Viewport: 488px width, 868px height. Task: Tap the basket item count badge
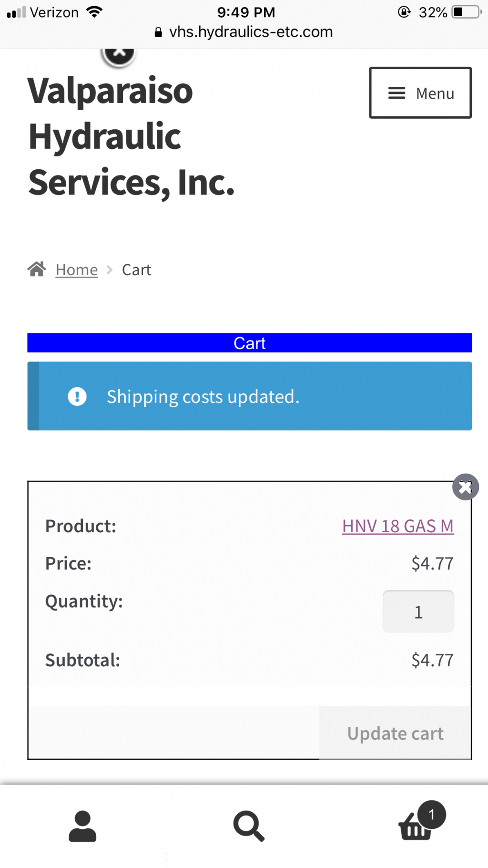click(431, 815)
